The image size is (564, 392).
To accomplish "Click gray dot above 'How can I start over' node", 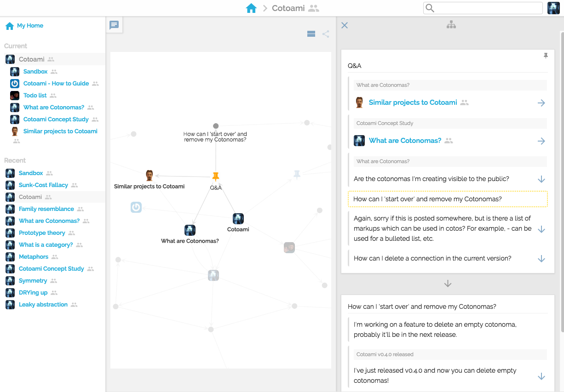I will [x=216, y=126].
